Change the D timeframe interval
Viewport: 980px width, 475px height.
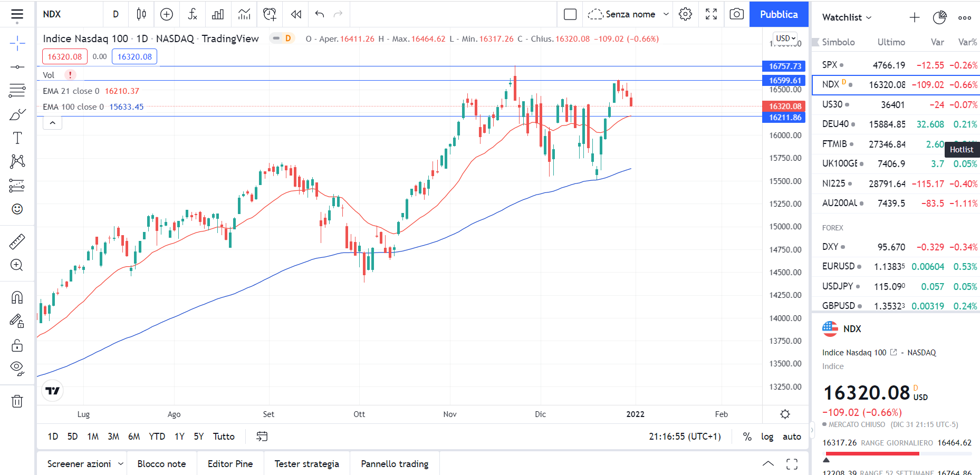click(116, 14)
